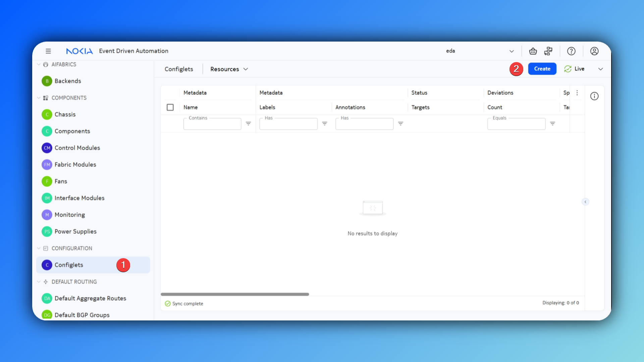Collapse the COMPONENTS section

(x=39, y=98)
